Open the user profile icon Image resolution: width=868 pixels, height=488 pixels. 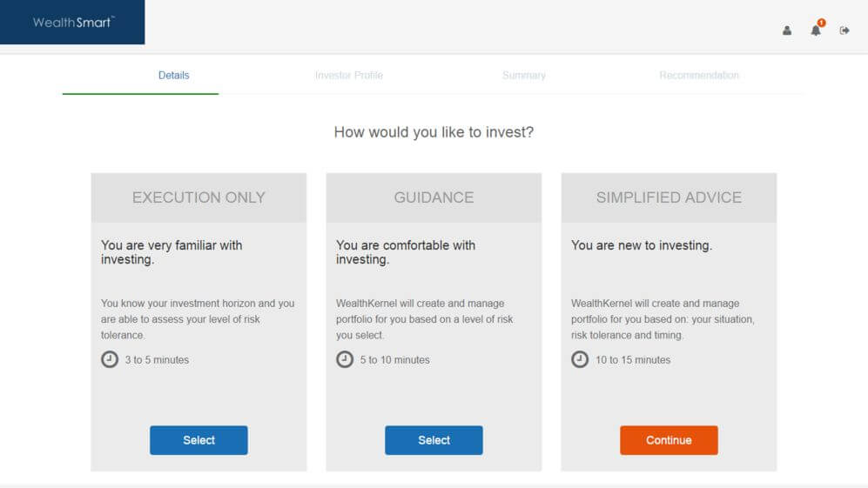click(787, 30)
